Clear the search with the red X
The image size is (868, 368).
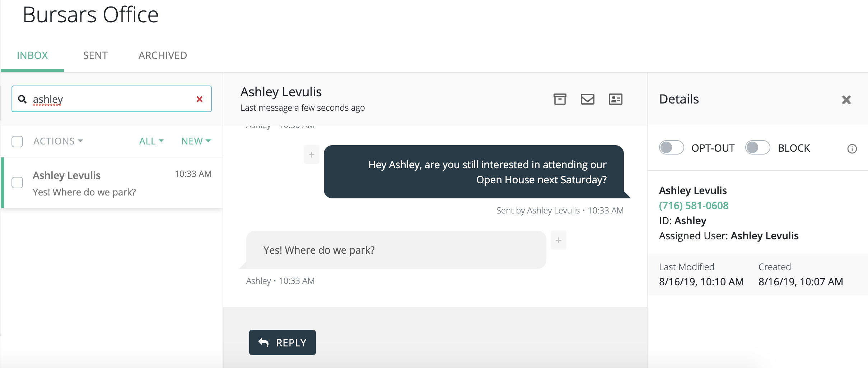coord(200,99)
